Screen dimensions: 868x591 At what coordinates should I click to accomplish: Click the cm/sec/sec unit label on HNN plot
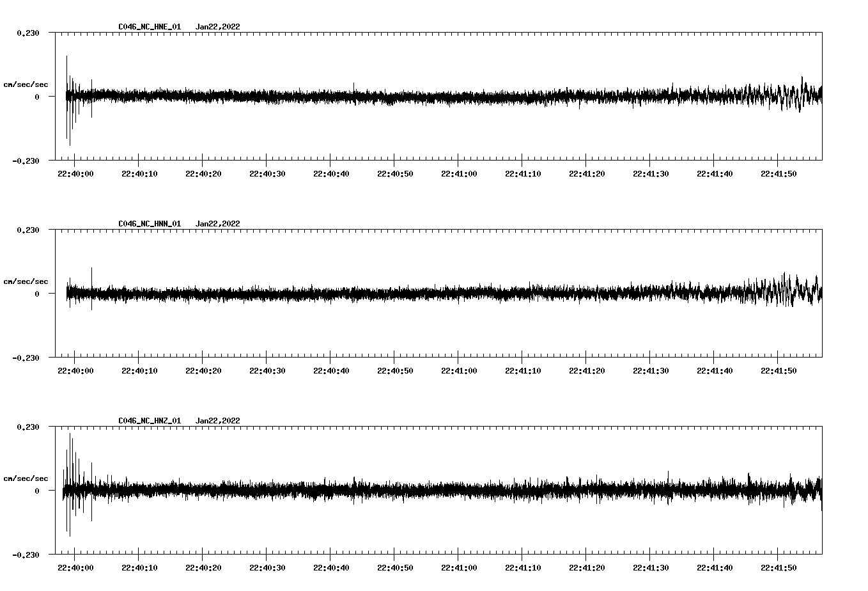[x=26, y=281]
